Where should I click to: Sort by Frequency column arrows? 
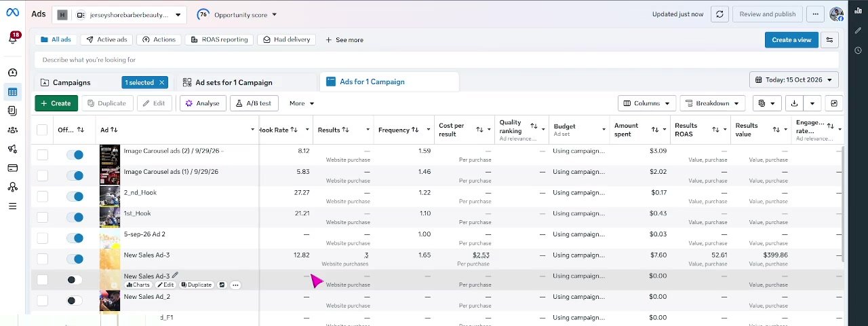[415, 130]
